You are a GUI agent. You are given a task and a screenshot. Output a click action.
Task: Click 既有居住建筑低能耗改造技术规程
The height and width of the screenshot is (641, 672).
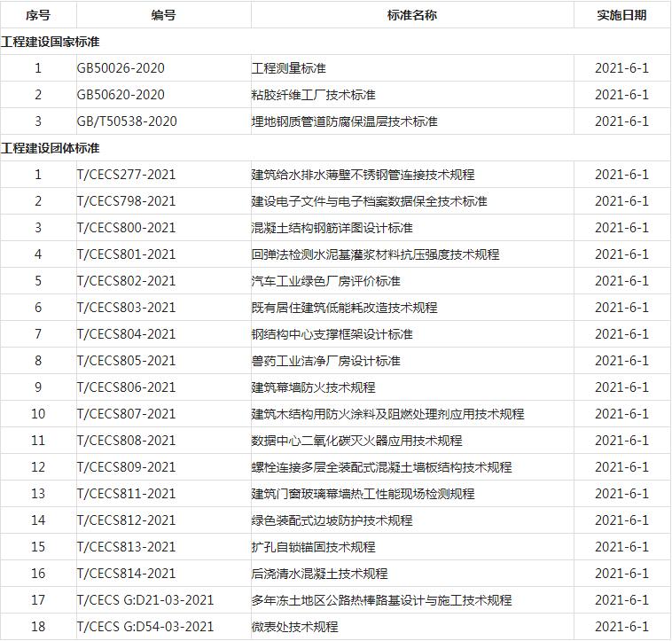(345, 308)
